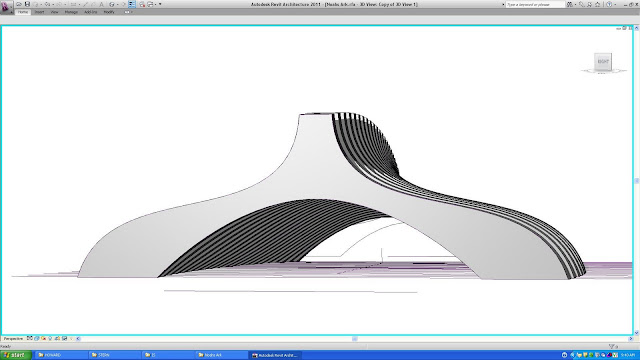Click the Subscription Center binoculars search icon
The image size is (640, 360).
(570, 4)
